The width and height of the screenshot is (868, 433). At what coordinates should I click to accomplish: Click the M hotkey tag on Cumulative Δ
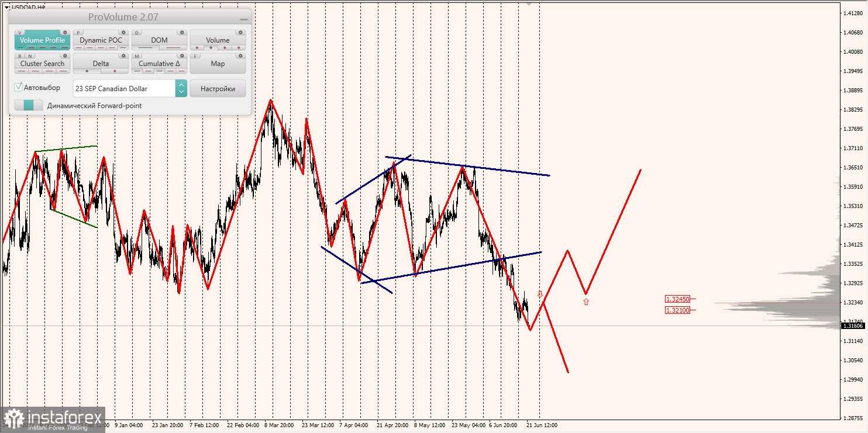[x=137, y=56]
